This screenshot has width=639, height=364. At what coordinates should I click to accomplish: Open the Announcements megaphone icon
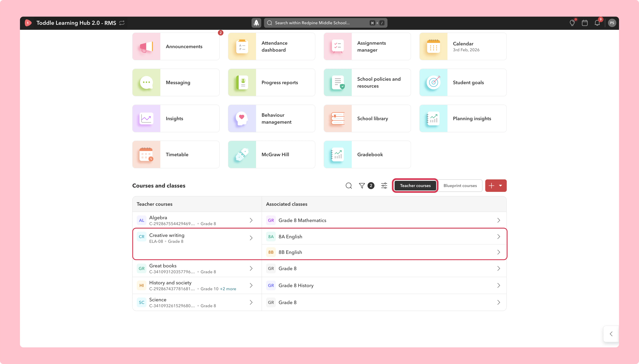(146, 47)
